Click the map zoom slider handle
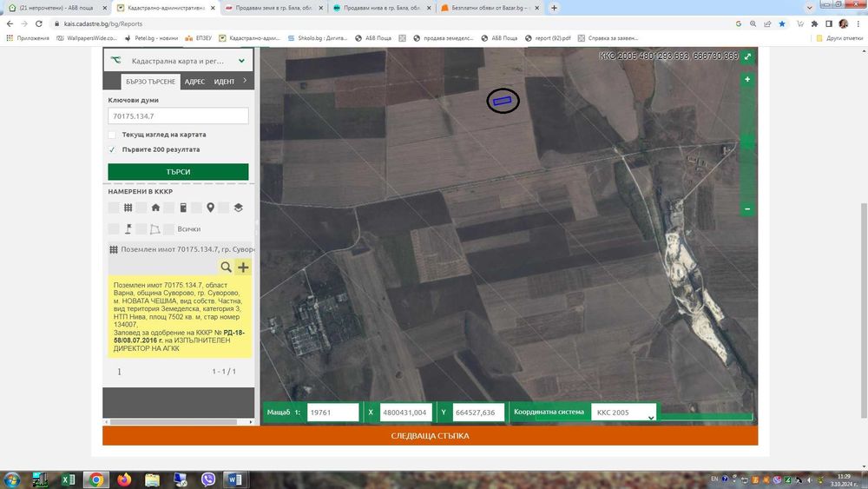The width and height of the screenshot is (868, 489). (747, 143)
